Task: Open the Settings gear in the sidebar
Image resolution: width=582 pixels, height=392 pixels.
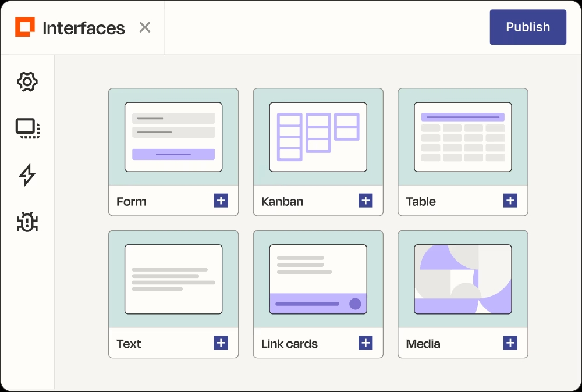Action: coord(27,81)
